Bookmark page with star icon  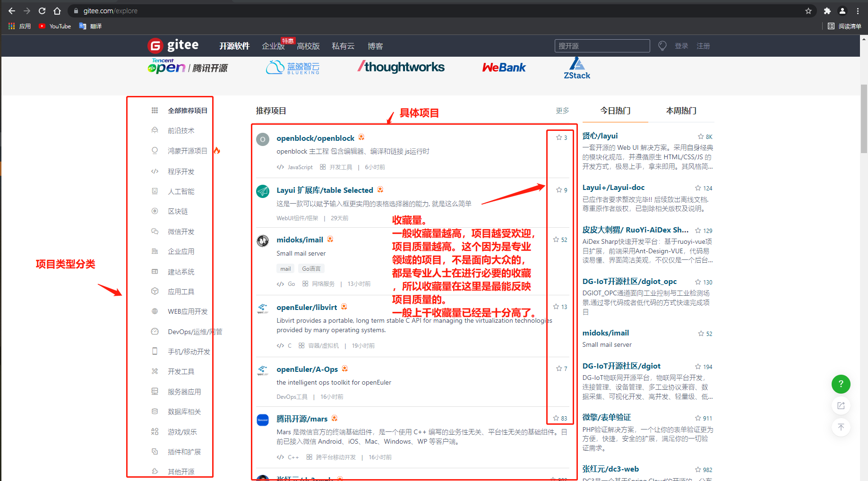point(808,11)
